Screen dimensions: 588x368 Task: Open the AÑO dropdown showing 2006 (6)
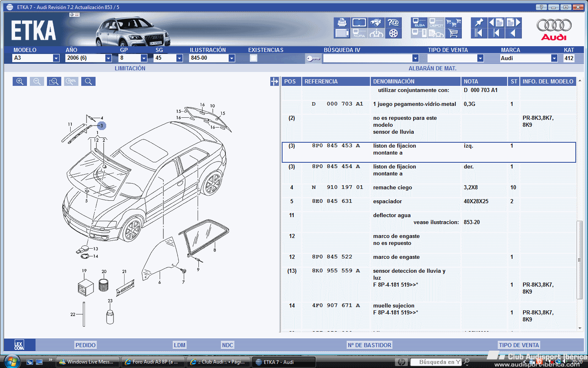[x=108, y=58]
